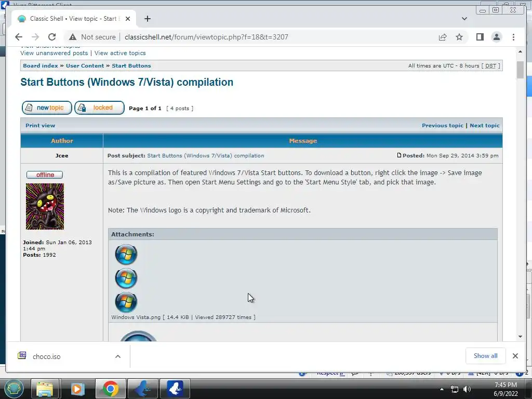Click Show all downloads
Image resolution: width=532 pixels, height=399 pixels.
point(486,356)
